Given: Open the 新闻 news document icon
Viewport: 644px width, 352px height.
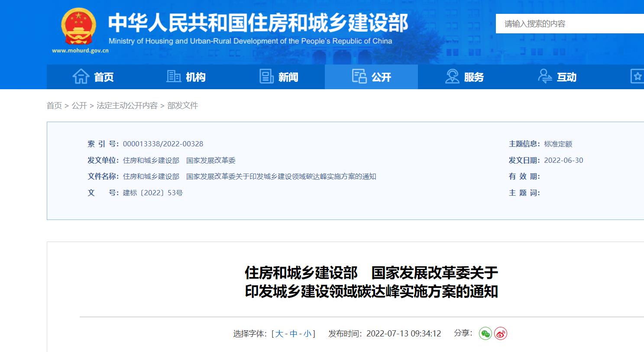Looking at the screenshot, I should (266, 77).
